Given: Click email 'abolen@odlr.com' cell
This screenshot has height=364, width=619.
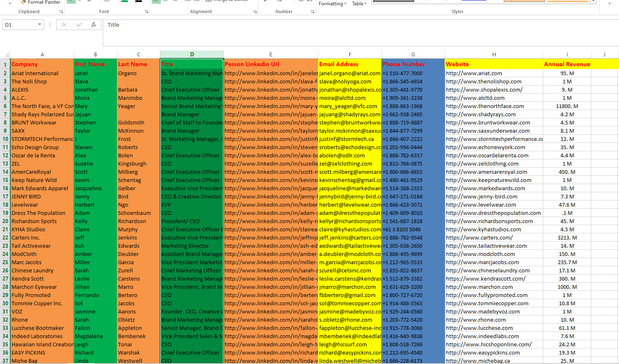Looking at the screenshot, I should pos(350,155).
